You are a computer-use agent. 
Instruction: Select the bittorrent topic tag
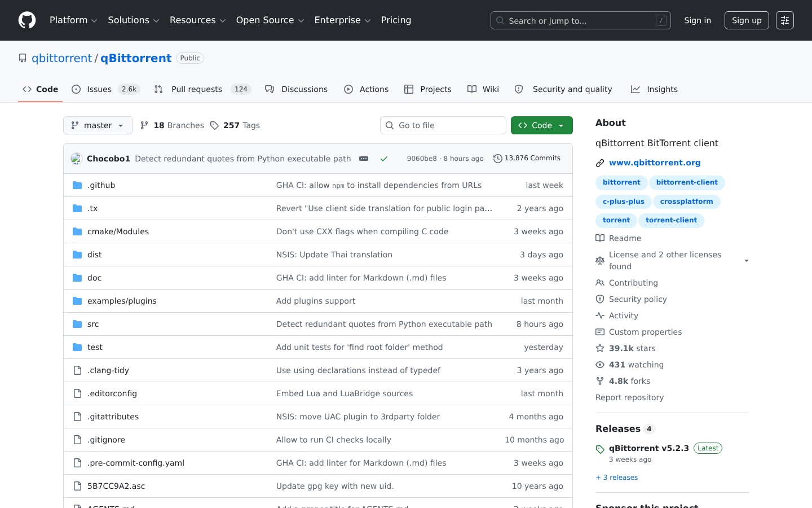[x=621, y=182]
